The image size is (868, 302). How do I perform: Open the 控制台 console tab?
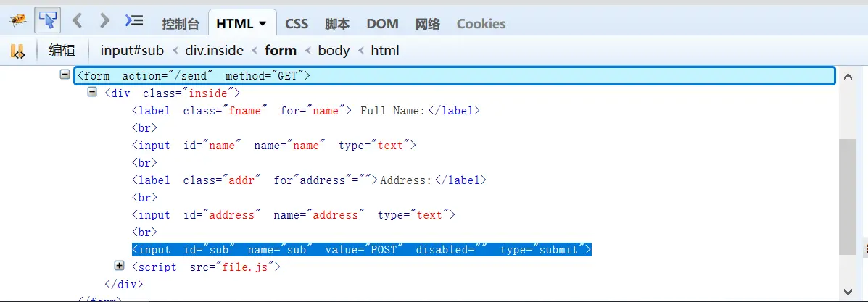point(181,24)
